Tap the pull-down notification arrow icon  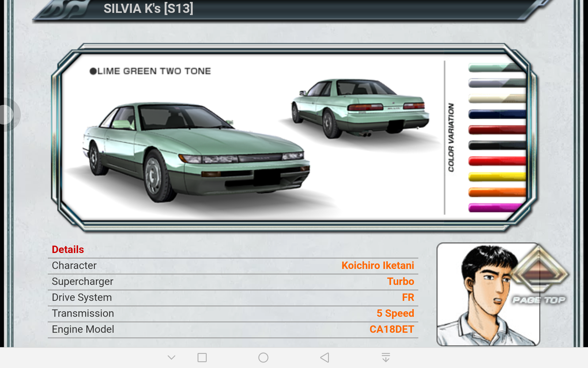(386, 358)
